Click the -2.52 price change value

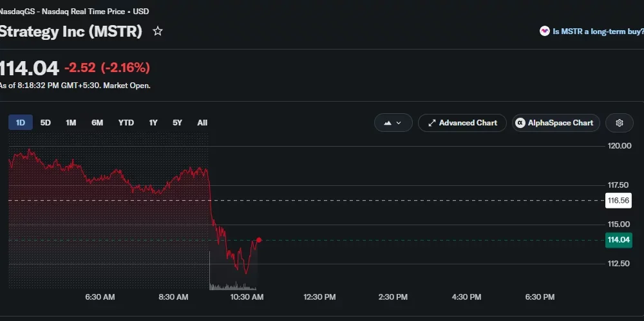[80, 68]
